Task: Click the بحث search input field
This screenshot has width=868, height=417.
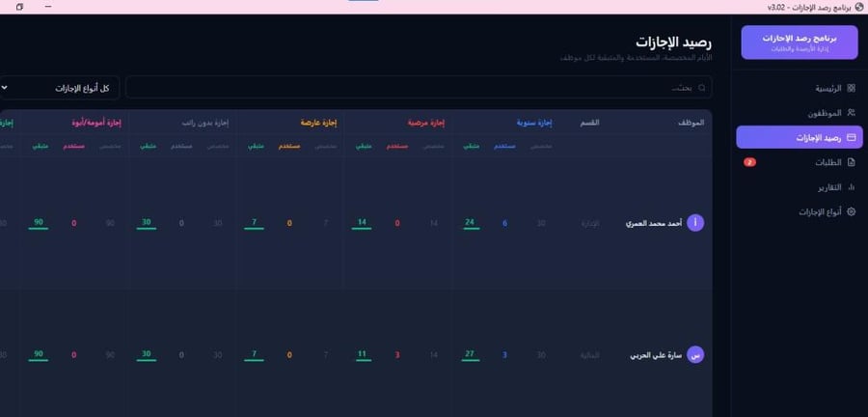Action: coord(419,88)
